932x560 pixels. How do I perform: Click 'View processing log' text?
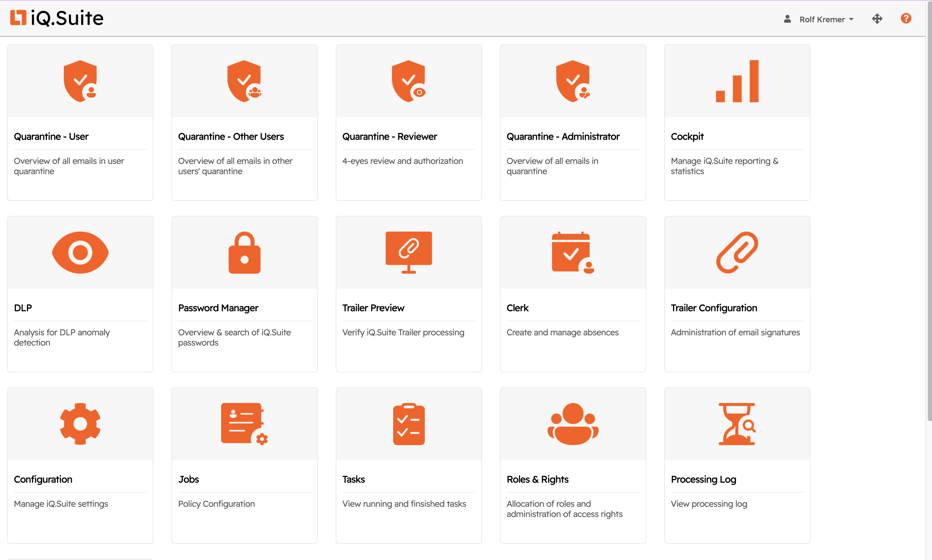tap(708, 504)
